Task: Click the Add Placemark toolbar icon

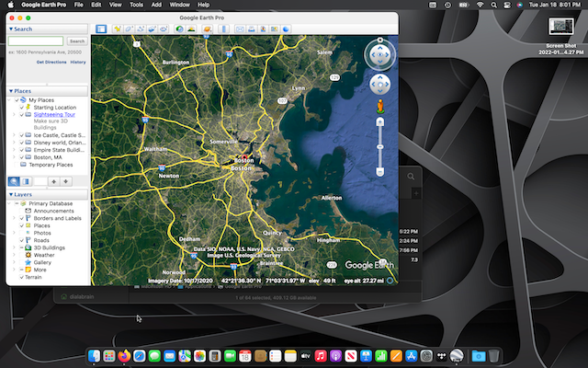Action: coord(118,29)
